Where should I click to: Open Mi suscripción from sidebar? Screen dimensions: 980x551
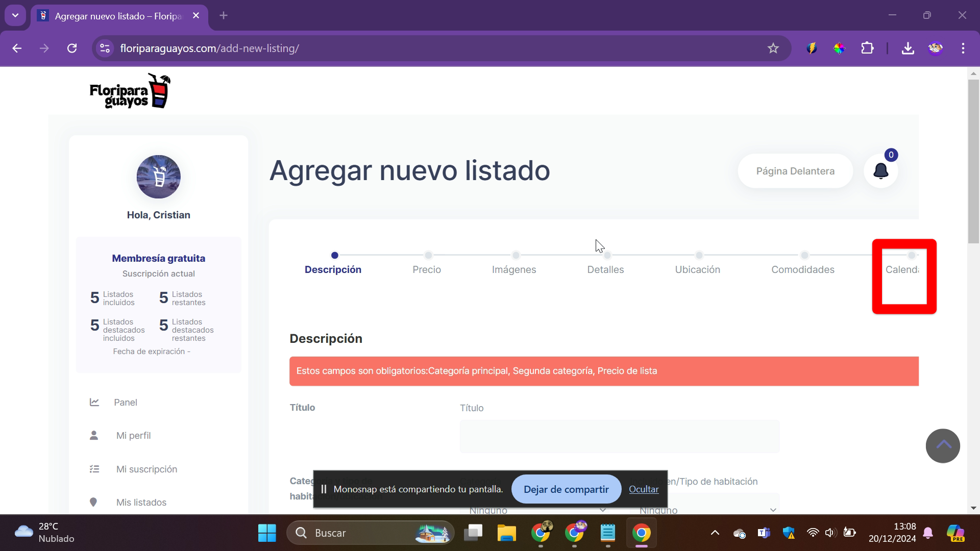click(x=146, y=469)
